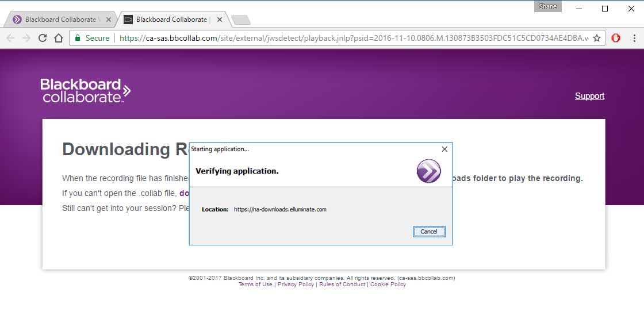The width and height of the screenshot is (644, 327).
Task: Minimize the Chrome window
Action: [579, 9]
